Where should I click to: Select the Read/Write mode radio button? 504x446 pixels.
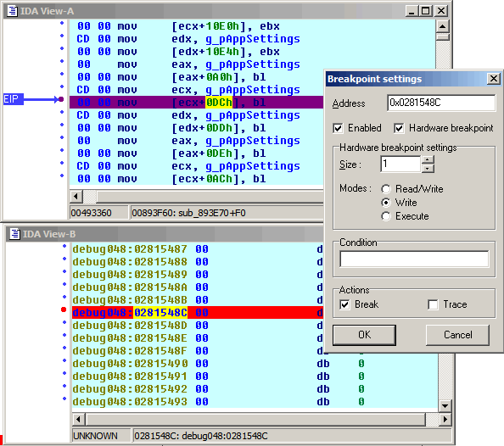point(386,189)
